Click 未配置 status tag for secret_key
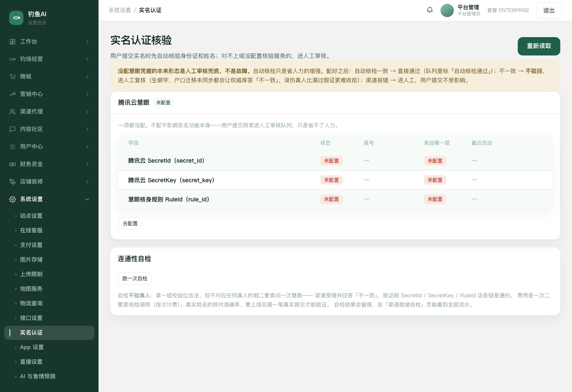 332,180
